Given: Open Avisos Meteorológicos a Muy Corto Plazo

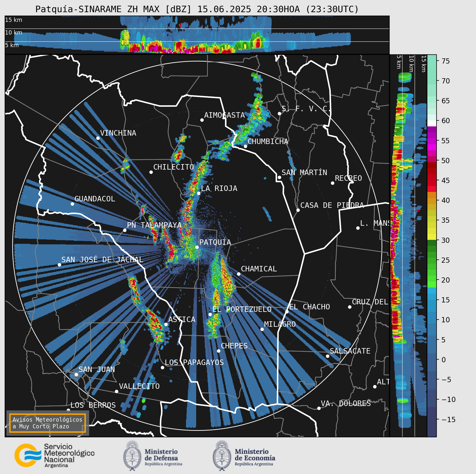Looking at the screenshot, I should pyautogui.click(x=47, y=423).
